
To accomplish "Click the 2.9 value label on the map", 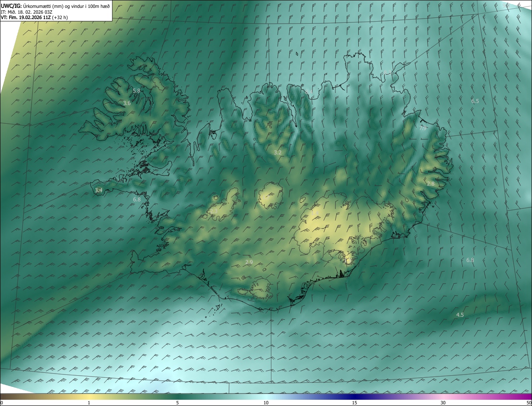I will point(249,262).
